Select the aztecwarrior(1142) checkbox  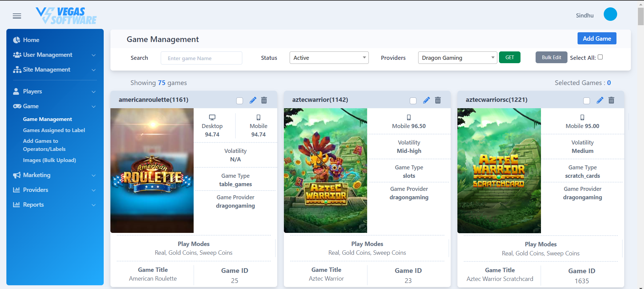click(x=413, y=101)
